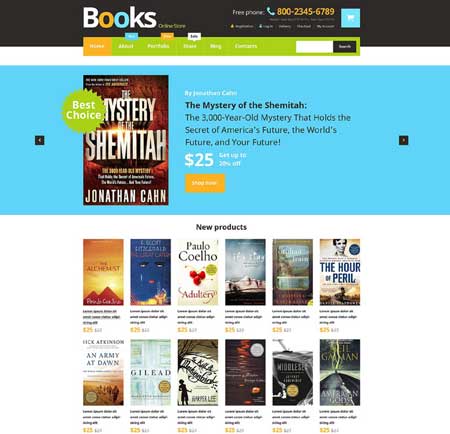450x434 pixels.
Task: Open the shopping cart icon
Action: pos(350,18)
